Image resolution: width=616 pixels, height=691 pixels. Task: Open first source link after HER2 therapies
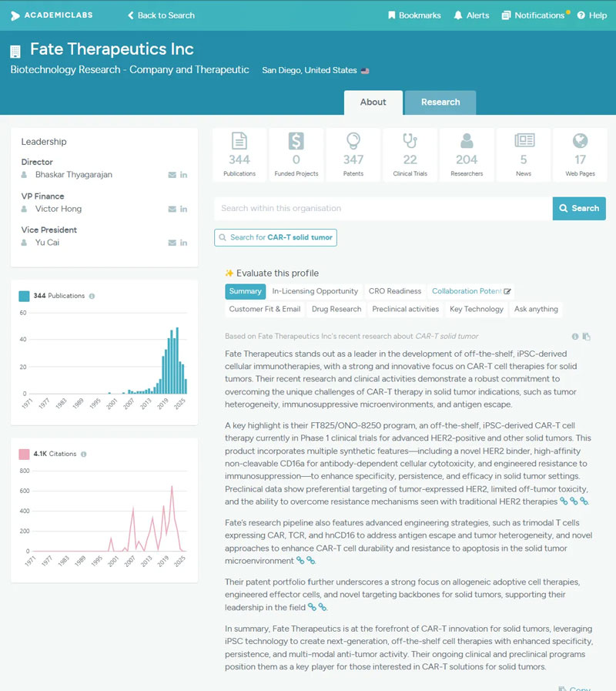click(564, 501)
